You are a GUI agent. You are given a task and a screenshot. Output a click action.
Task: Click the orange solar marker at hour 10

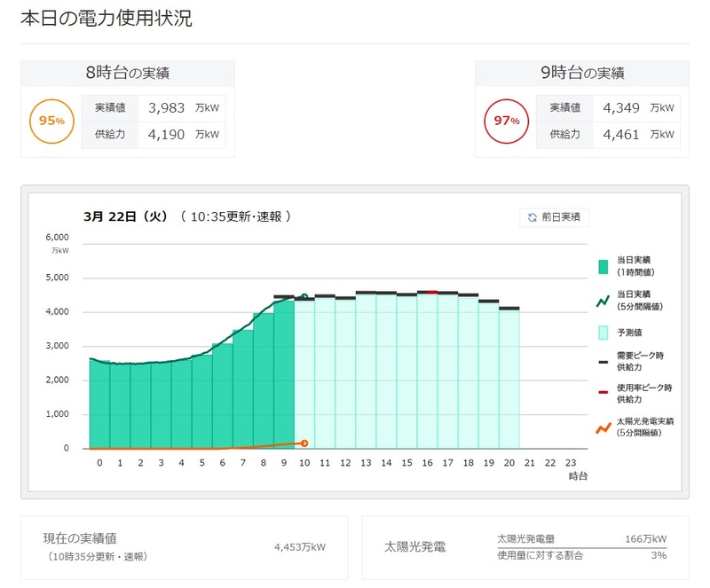tap(303, 444)
